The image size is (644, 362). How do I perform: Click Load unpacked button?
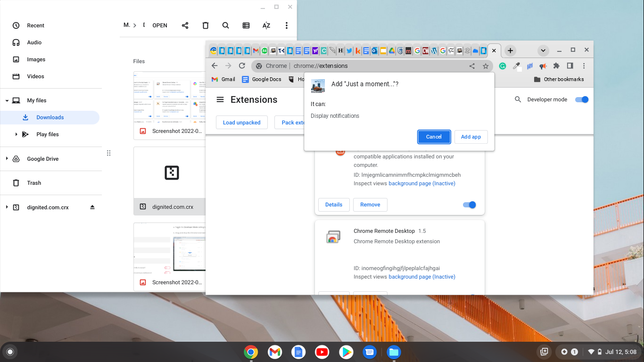point(242,123)
